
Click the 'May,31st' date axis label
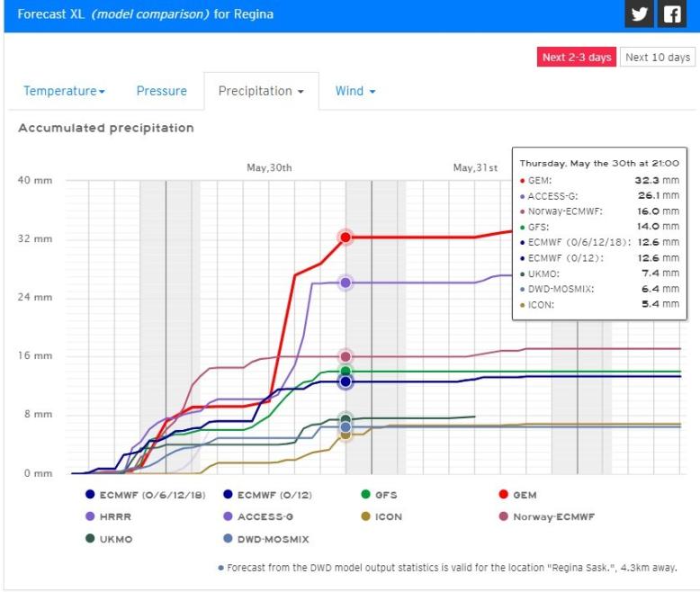pos(475,168)
